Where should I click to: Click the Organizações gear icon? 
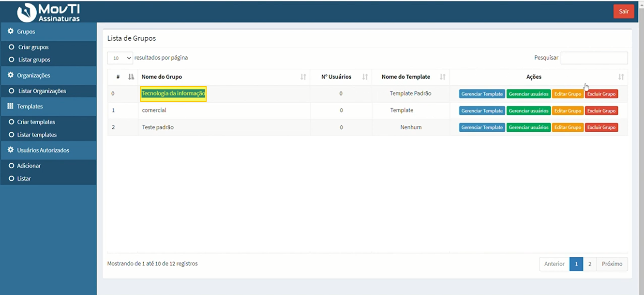click(x=11, y=75)
